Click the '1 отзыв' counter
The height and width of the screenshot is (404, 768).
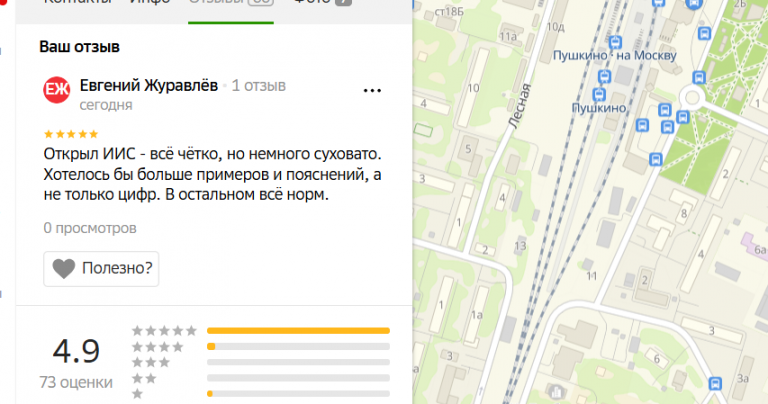[258, 86]
